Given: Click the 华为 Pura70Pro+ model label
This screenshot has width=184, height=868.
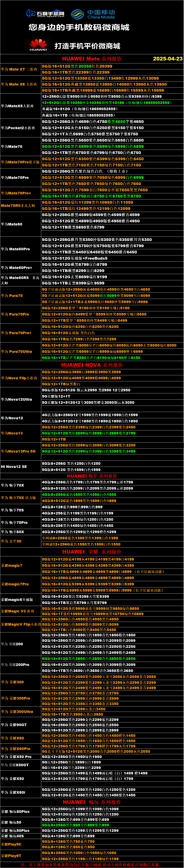Looking at the screenshot, I should [16, 333].
